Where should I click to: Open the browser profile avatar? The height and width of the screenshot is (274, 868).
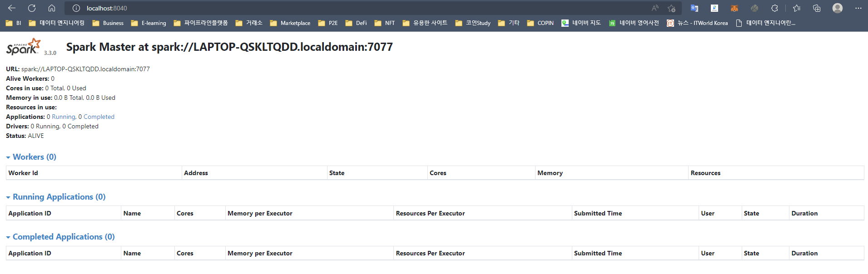coord(838,8)
